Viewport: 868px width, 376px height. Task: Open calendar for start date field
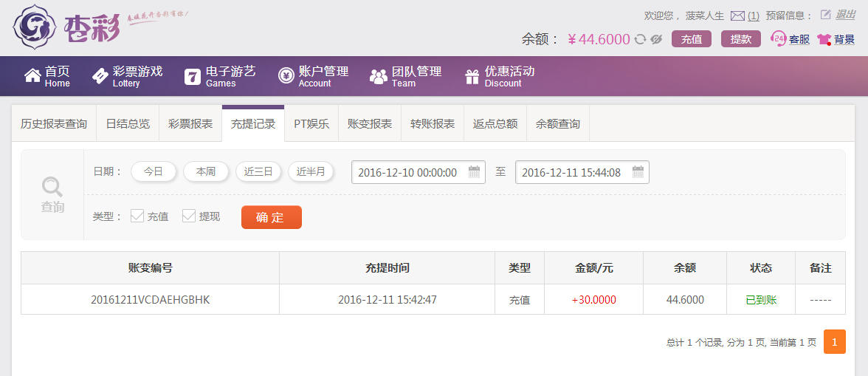coord(474,171)
